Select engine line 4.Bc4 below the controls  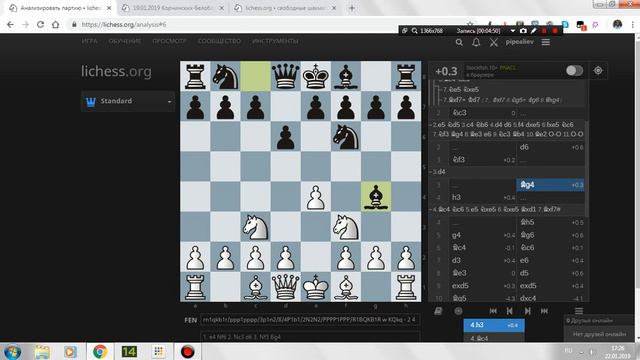coord(494,338)
